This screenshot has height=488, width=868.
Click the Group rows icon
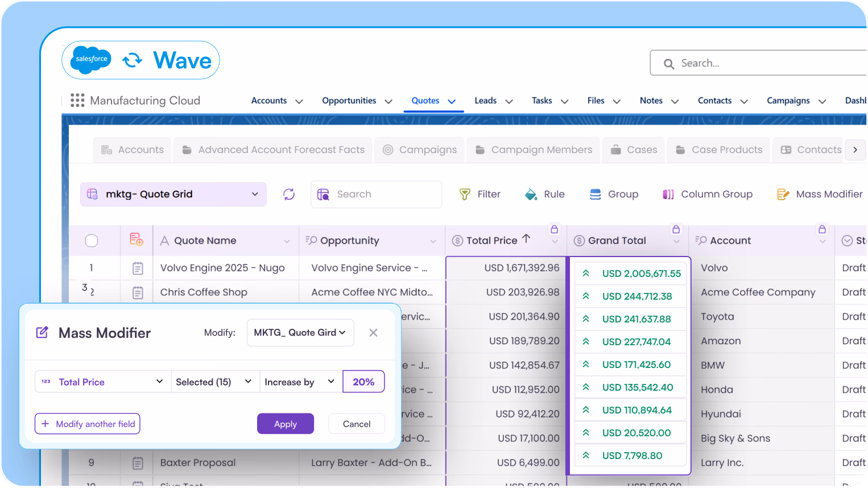pyautogui.click(x=596, y=195)
